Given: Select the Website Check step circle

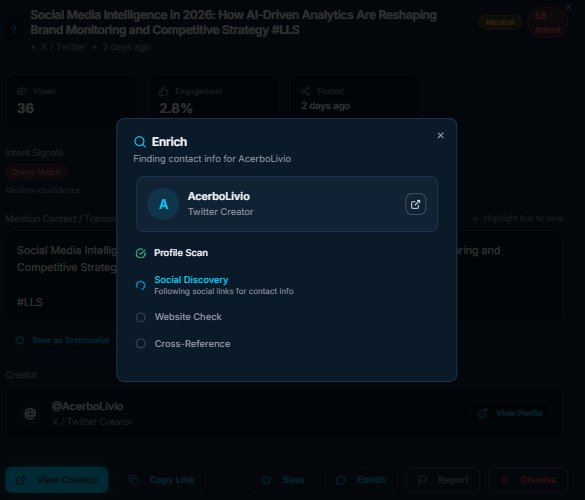Looking at the screenshot, I should [x=141, y=317].
